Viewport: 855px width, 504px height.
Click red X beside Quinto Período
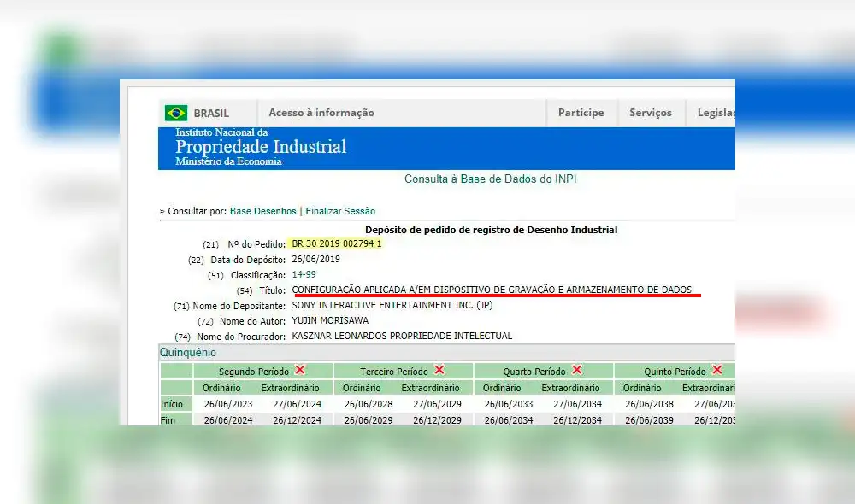tap(717, 370)
